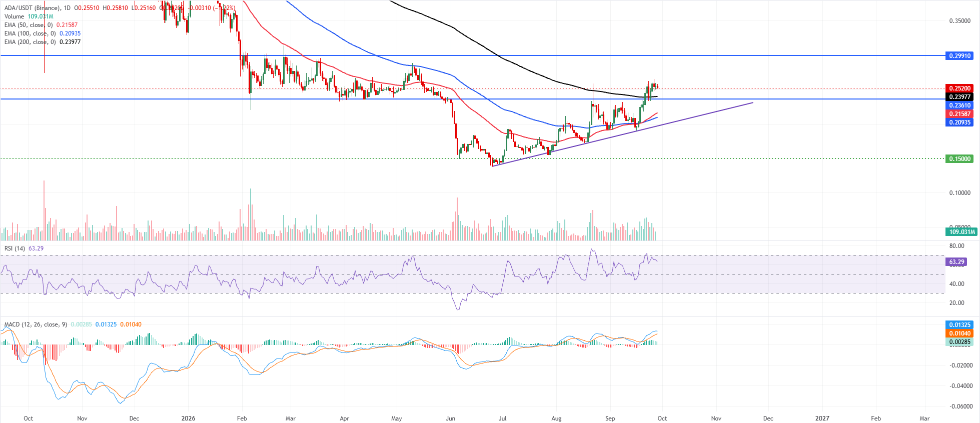Click the MACD (12, 26, close, 9) legend
Screen dimensions: 980x423
click(x=73, y=324)
